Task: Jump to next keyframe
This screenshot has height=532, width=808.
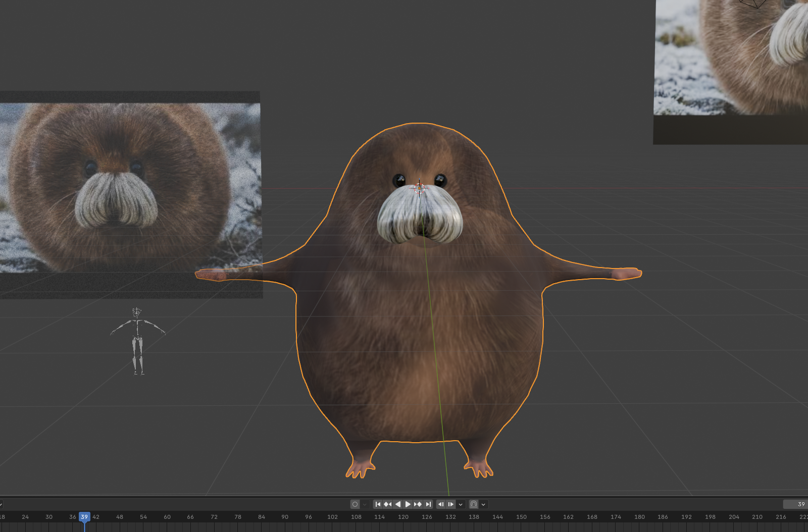Action: [418, 504]
